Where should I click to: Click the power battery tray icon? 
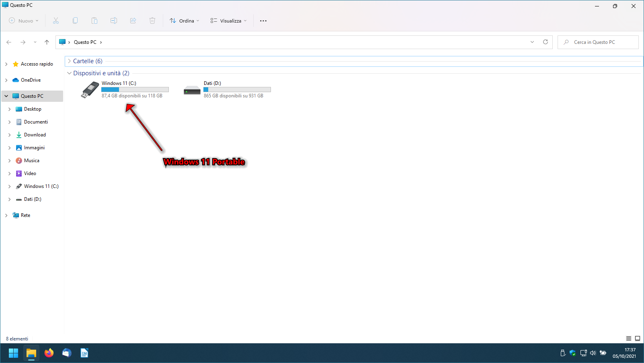(x=603, y=353)
